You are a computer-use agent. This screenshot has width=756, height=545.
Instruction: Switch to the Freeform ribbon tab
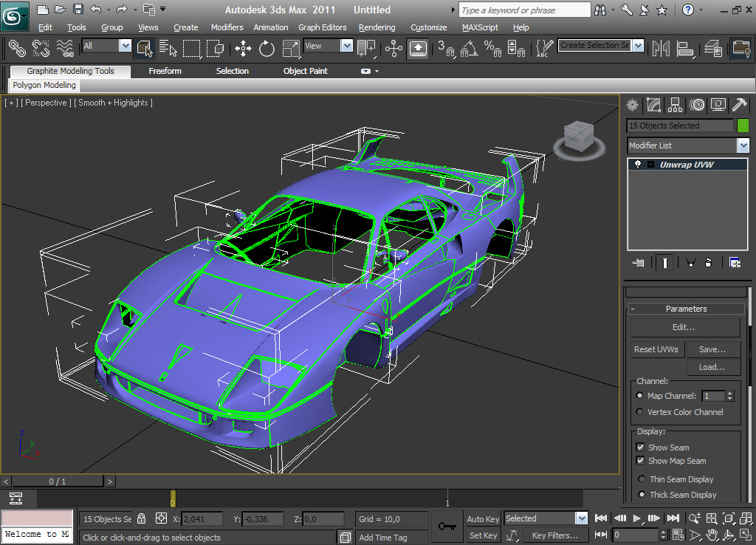(165, 71)
